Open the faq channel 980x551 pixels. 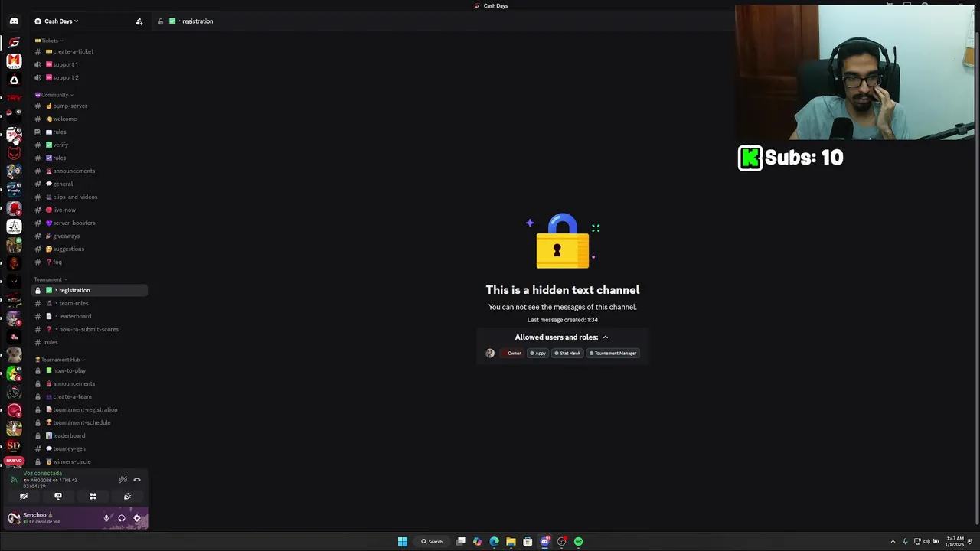(x=90, y=262)
